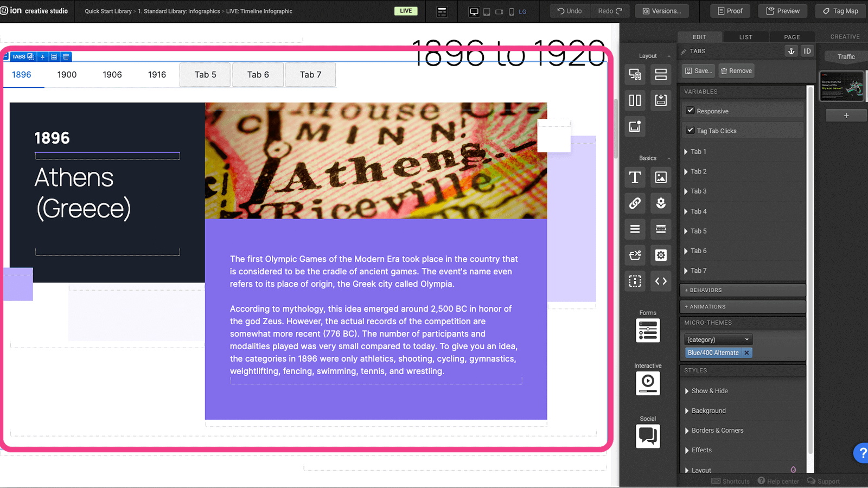
Task: Toggle the Tag Tab Clicks checkbox
Action: coord(690,130)
